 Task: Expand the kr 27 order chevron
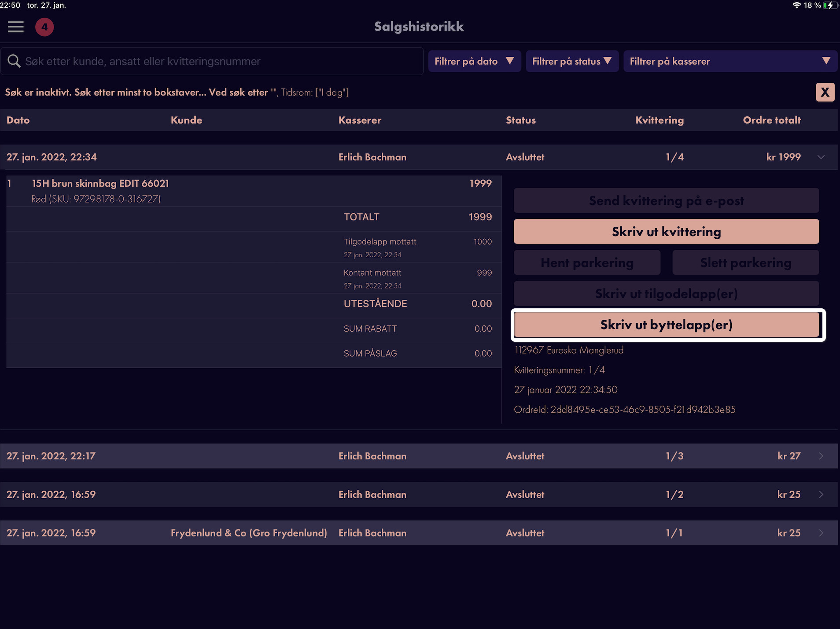click(821, 456)
